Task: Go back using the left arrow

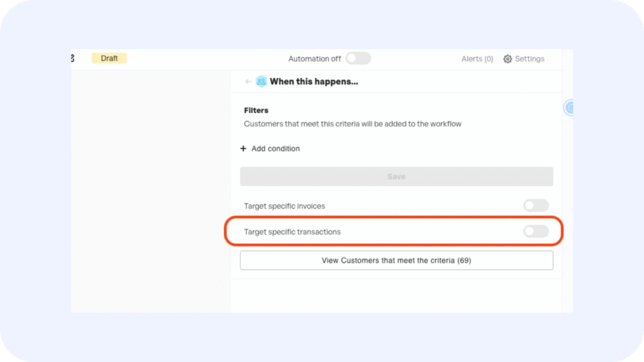Action: pyautogui.click(x=248, y=82)
